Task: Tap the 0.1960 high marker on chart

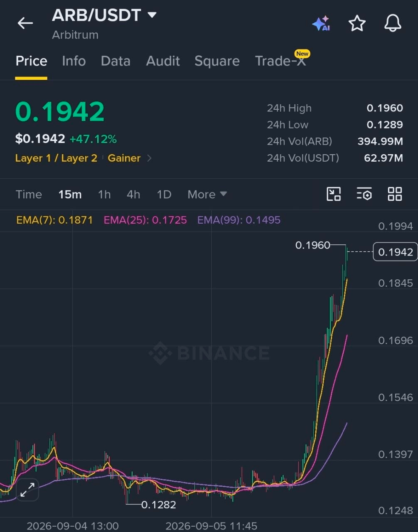Action: coord(312,245)
